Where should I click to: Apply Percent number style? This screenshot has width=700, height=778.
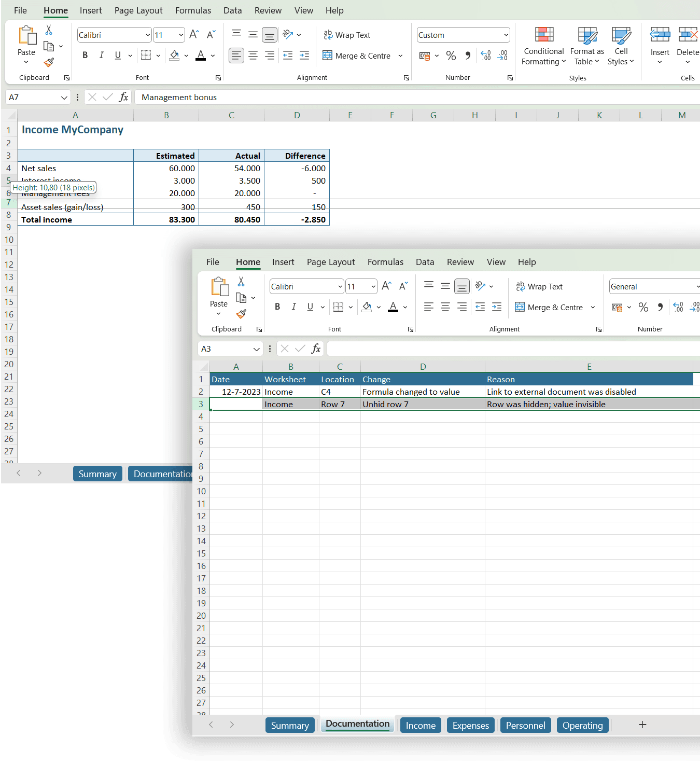[451, 55]
